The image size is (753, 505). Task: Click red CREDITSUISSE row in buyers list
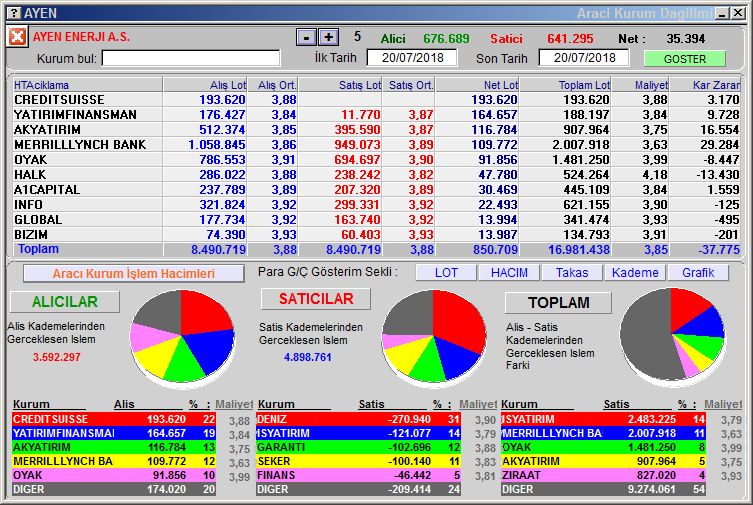tap(114, 419)
